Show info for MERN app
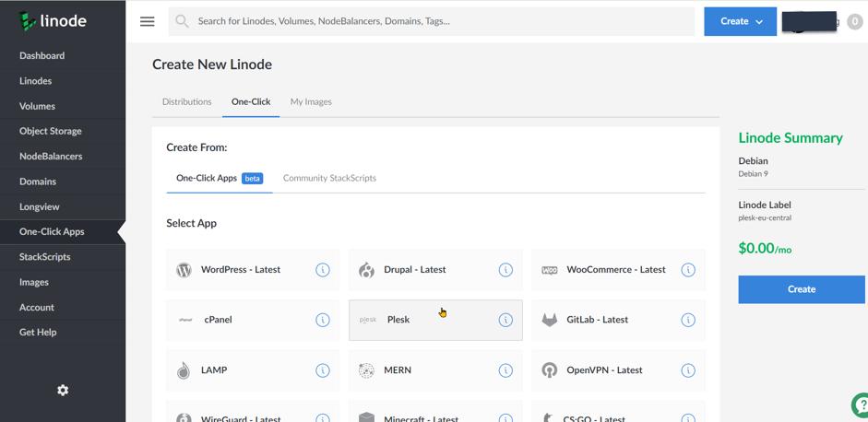 point(505,370)
